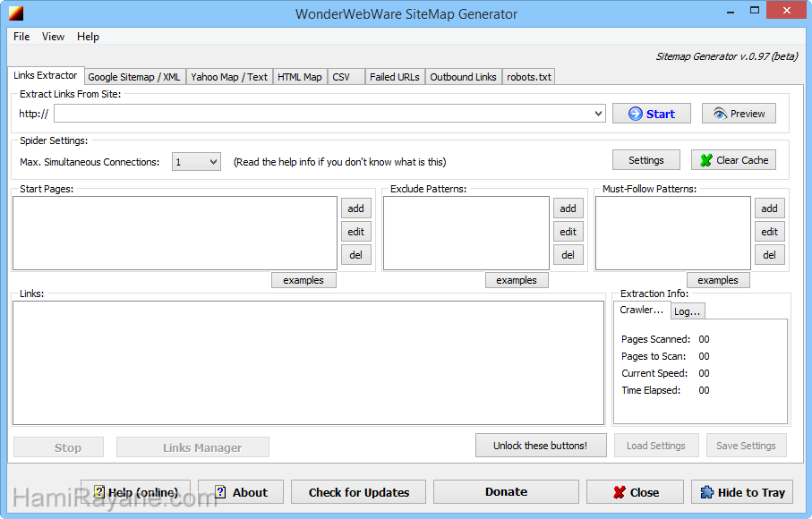Switch to the robots.txt tab
Image resolution: width=812 pixels, height=519 pixels.
[x=529, y=77]
